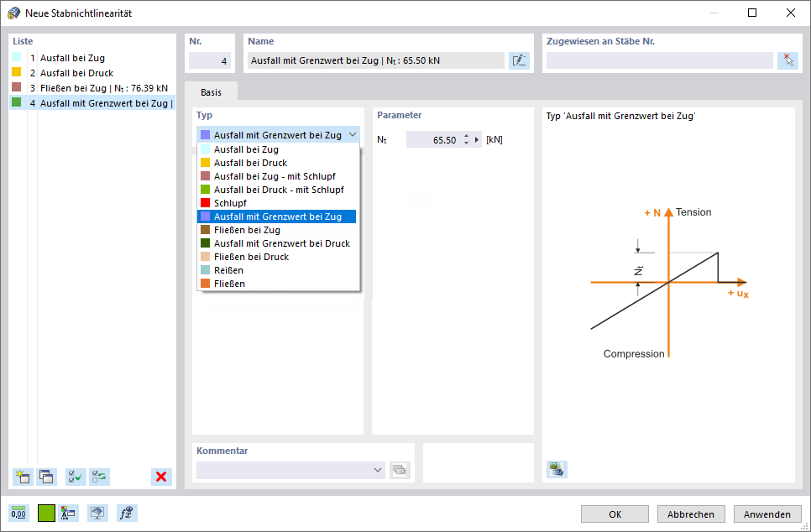The image size is (811, 532).
Task: Collapse the Typ dropdown arrow
Action: 353,135
